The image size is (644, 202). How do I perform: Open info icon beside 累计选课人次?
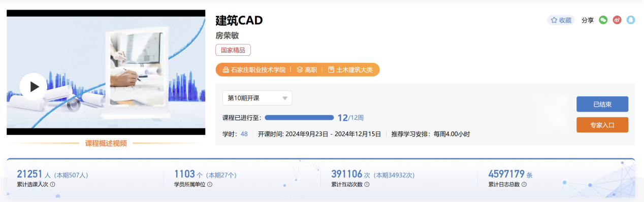52,184
